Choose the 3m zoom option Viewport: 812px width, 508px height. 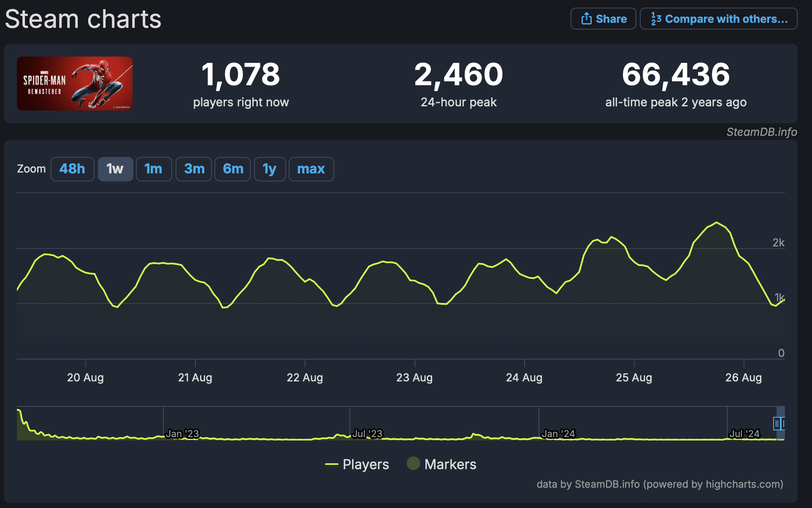(x=194, y=169)
